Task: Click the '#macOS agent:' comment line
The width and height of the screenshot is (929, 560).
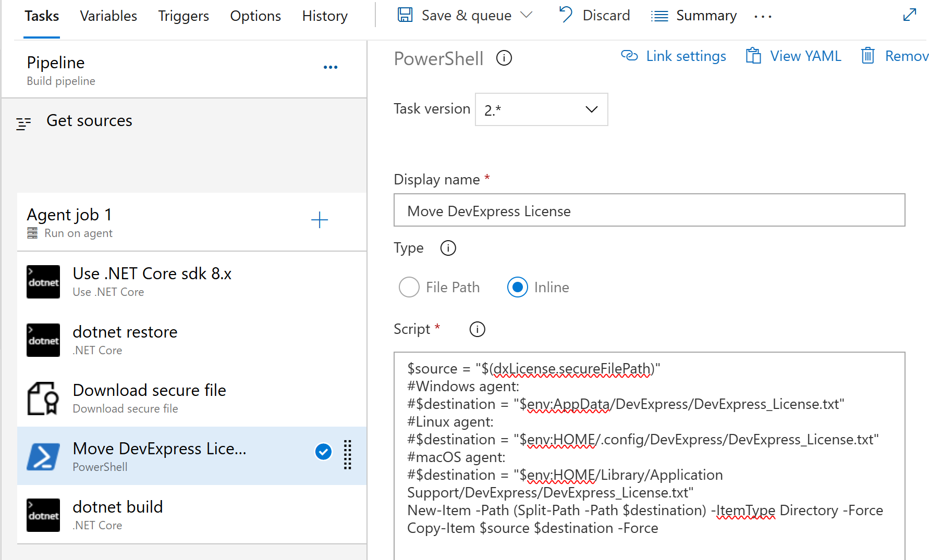Action: pyautogui.click(x=456, y=457)
